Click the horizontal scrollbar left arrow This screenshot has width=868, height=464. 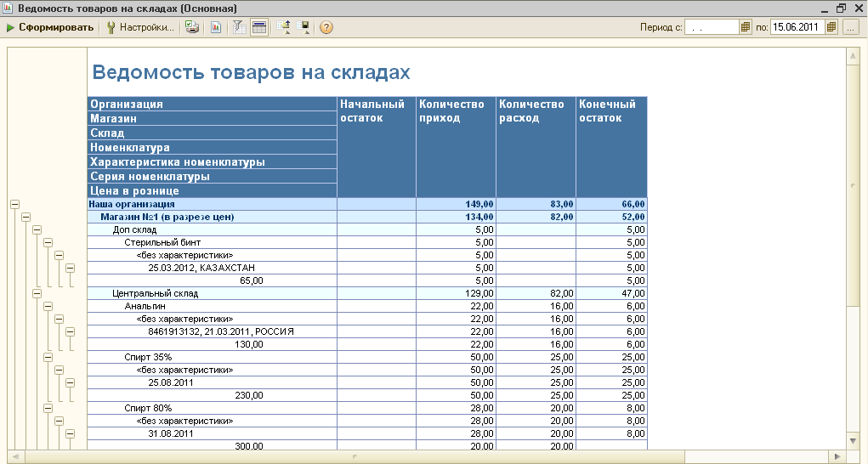16,457
